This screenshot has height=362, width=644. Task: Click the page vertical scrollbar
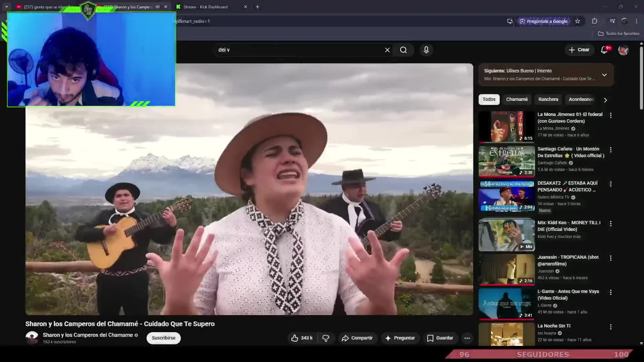click(x=641, y=78)
